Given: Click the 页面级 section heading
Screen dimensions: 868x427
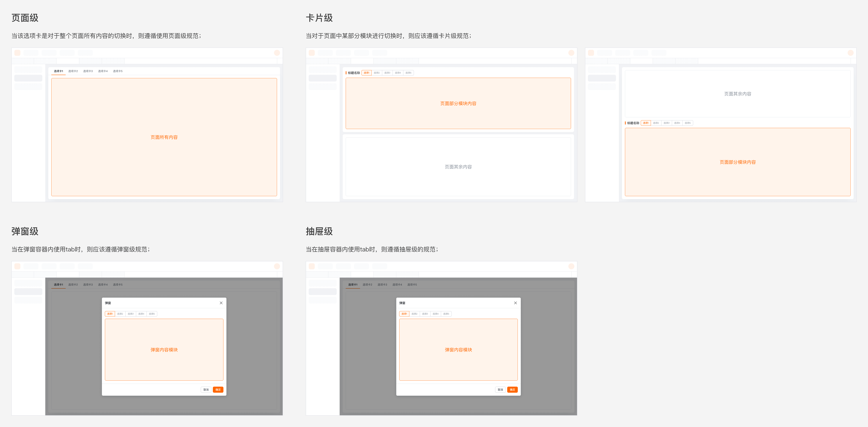Looking at the screenshot, I should point(25,18).
